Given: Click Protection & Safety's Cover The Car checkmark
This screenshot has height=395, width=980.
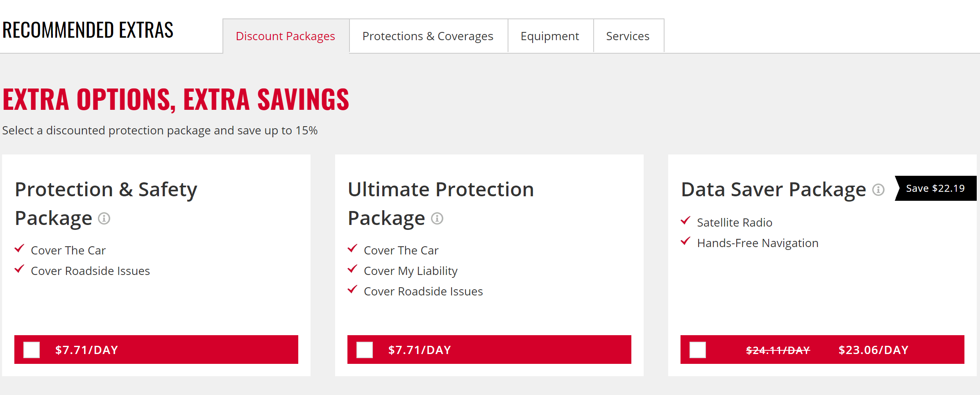Looking at the screenshot, I should (19, 249).
